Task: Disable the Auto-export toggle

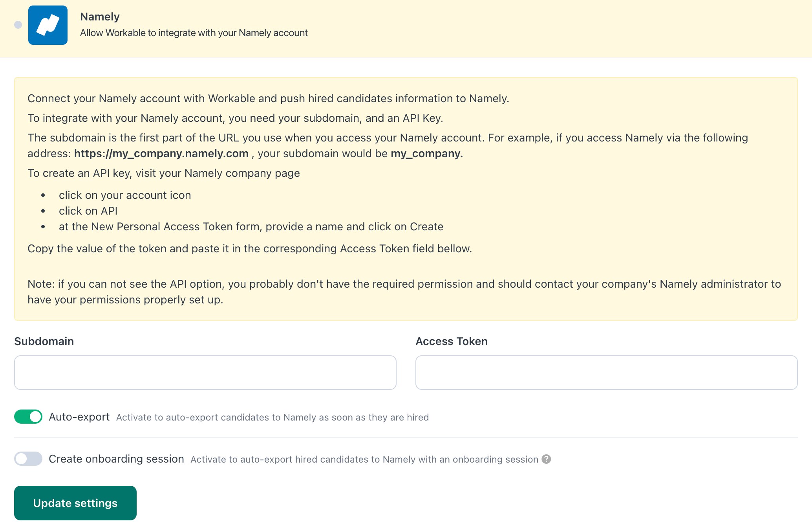Action: point(28,417)
